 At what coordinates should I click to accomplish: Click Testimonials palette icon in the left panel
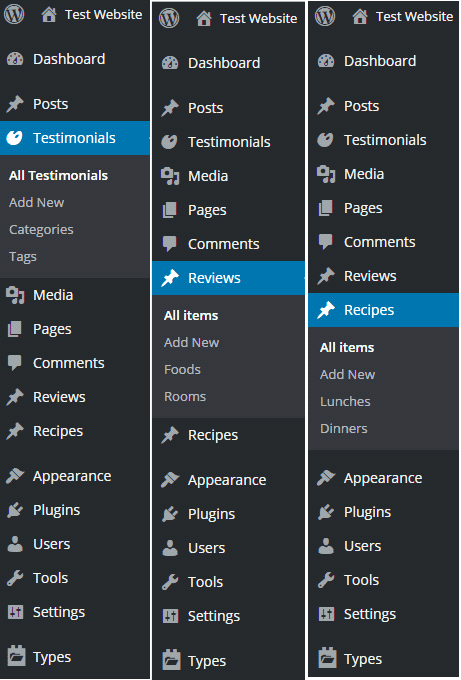coord(15,138)
